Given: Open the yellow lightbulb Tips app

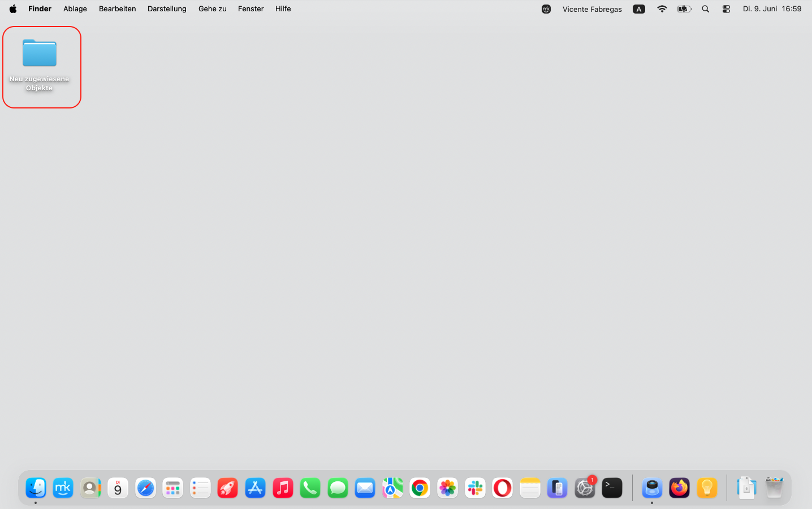Looking at the screenshot, I should [x=707, y=488].
